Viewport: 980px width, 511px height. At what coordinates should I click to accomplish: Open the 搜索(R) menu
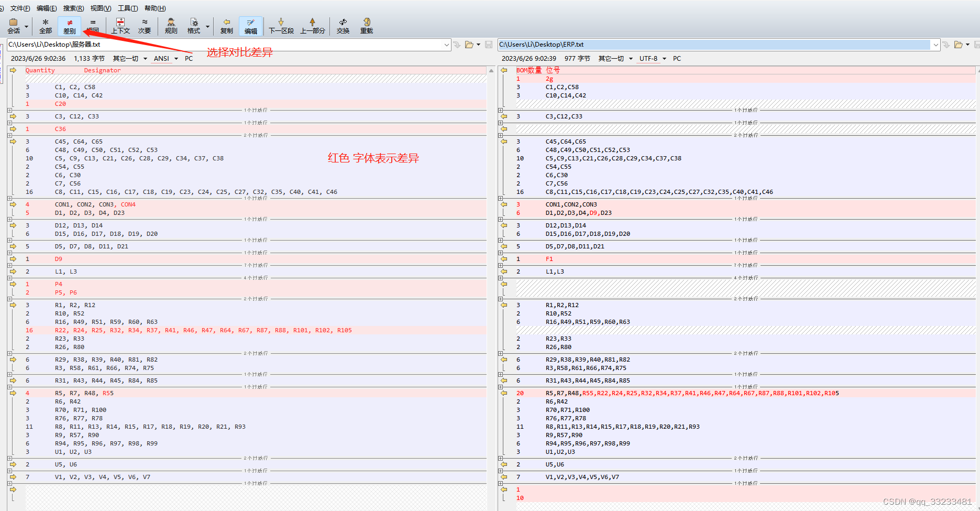73,8
